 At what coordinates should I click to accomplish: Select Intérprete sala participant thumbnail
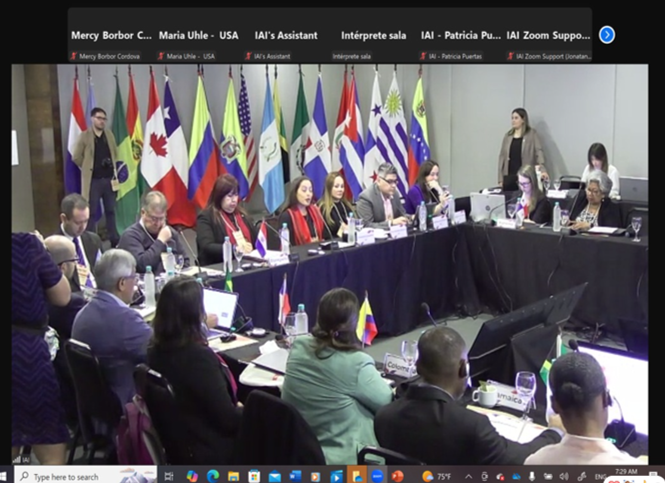point(374,35)
